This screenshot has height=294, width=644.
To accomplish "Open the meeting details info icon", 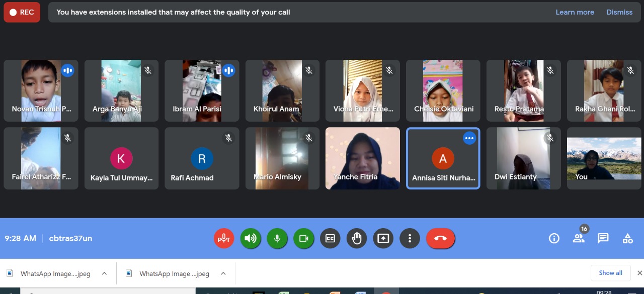I will pos(554,239).
